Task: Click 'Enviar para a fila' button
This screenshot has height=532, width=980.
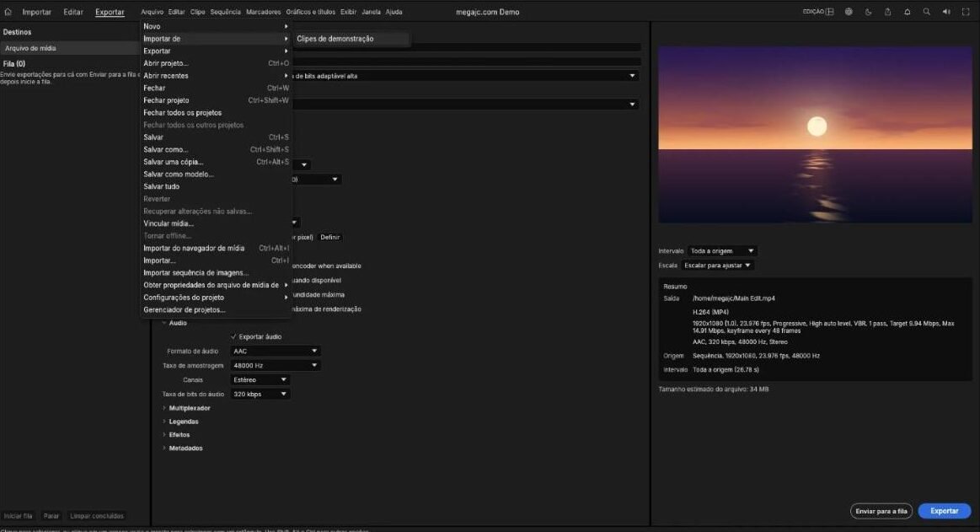Action: [881, 512]
